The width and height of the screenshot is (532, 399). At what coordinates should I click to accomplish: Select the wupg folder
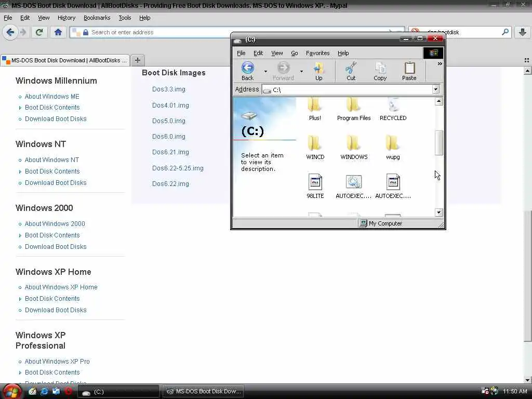click(x=393, y=147)
